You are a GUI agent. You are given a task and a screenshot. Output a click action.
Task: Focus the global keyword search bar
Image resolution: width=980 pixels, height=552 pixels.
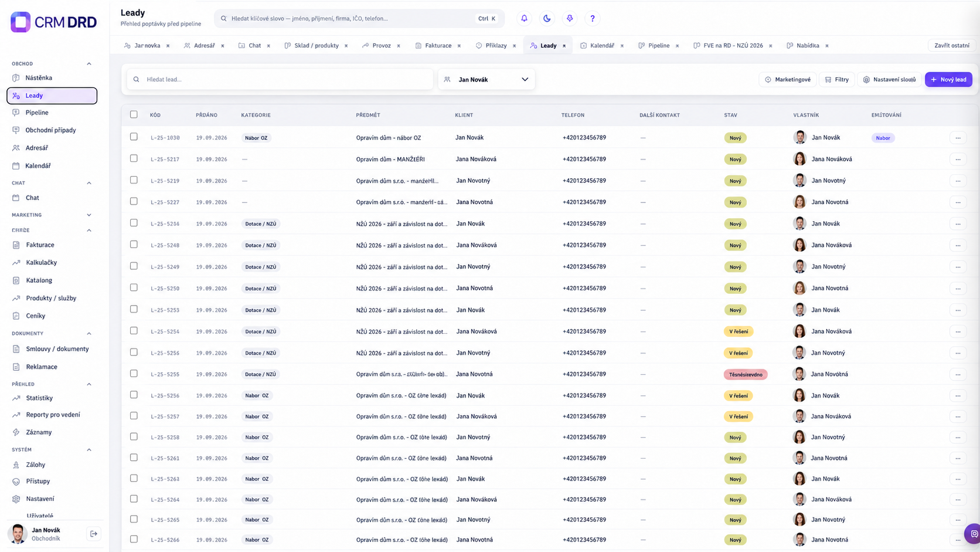tap(359, 18)
